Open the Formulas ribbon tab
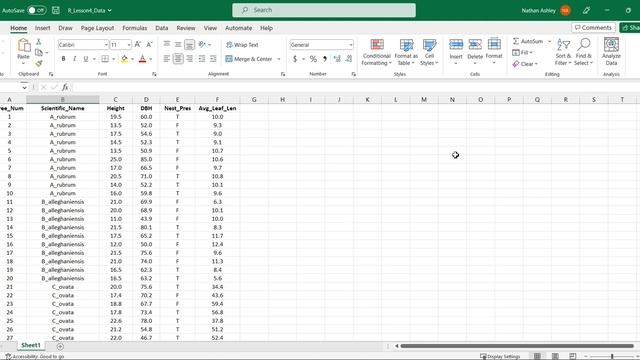The image size is (640, 360). (x=135, y=28)
